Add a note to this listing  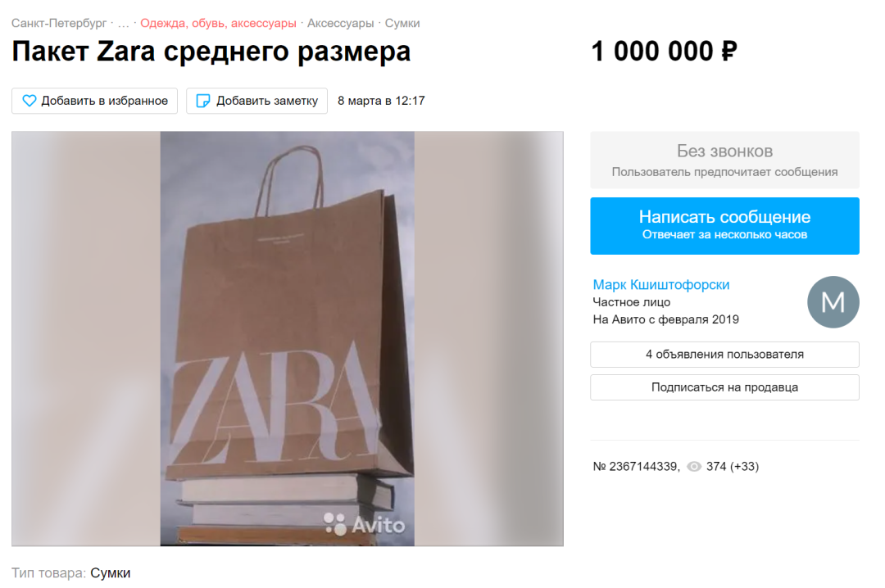point(256,101)
